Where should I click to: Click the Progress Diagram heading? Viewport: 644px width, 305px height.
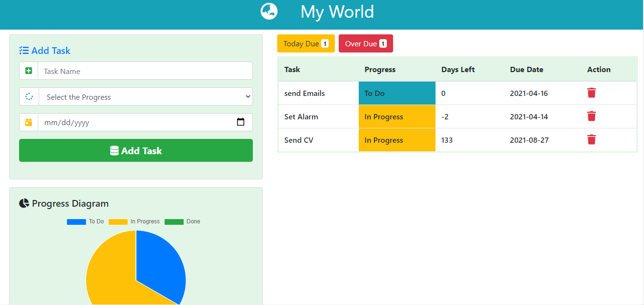[70, 203]
